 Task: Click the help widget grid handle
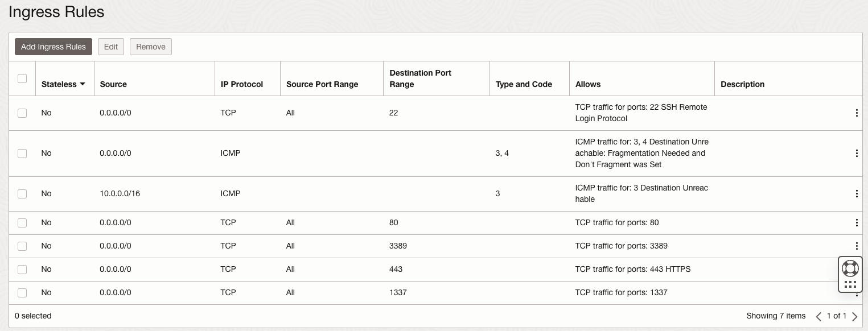pyautogui.click(x=850, y=284)
